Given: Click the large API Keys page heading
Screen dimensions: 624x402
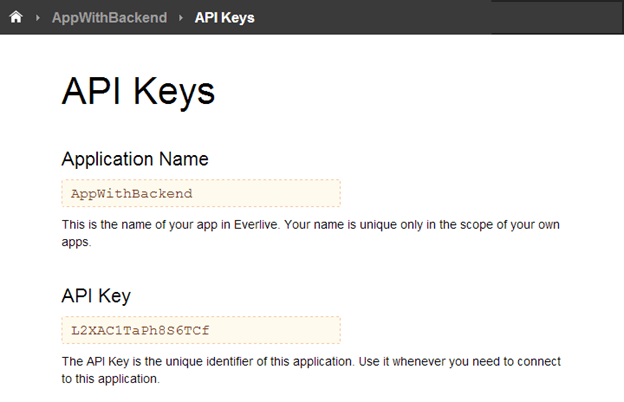Looking at the screenshot, I should pos(138,91).
